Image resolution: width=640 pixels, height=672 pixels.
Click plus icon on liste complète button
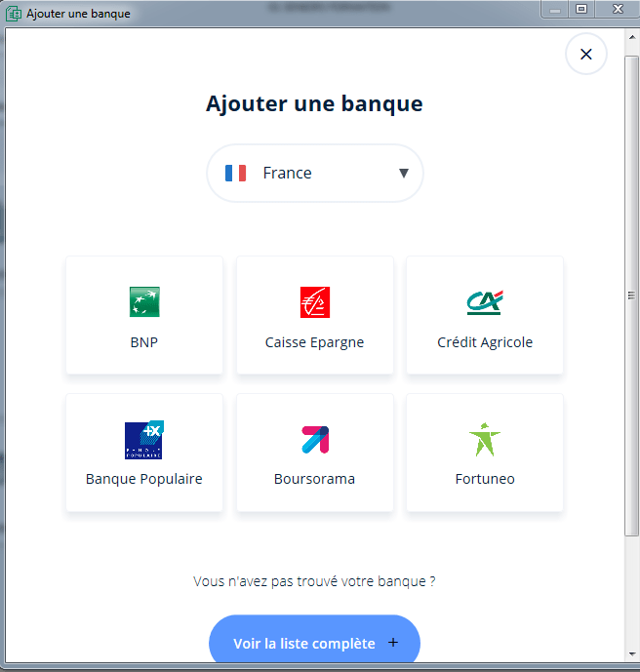coord(393,643)
